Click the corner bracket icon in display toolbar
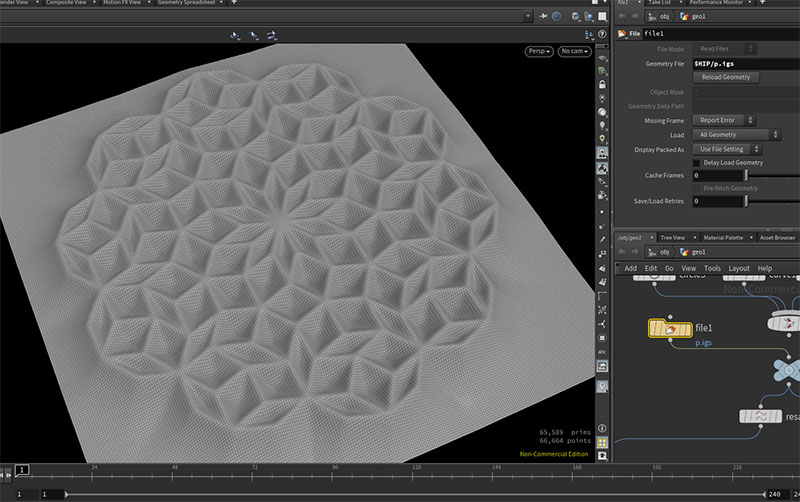 point(603,295)
